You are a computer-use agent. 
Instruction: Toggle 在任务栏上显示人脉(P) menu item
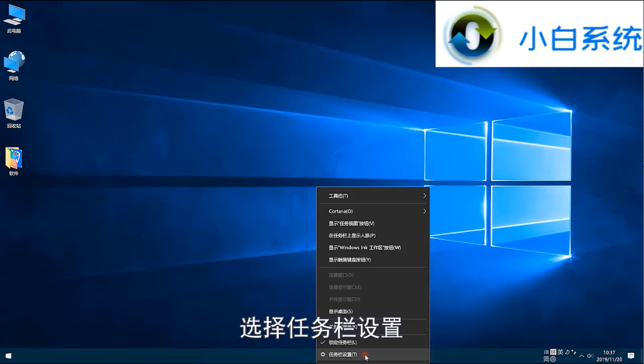click(373, 235)
